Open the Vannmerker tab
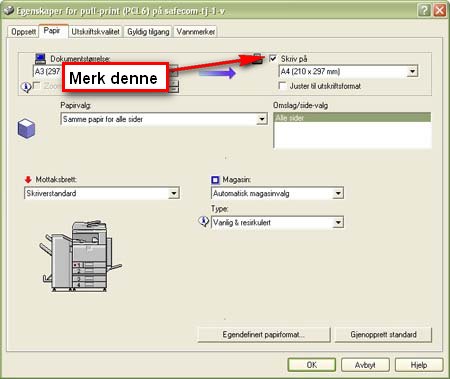 click(196, 32)
